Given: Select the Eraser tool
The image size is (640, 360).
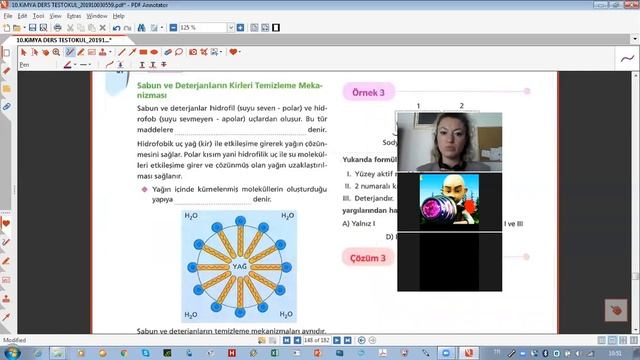Looking at the screenshot, I should pos(168,52).
